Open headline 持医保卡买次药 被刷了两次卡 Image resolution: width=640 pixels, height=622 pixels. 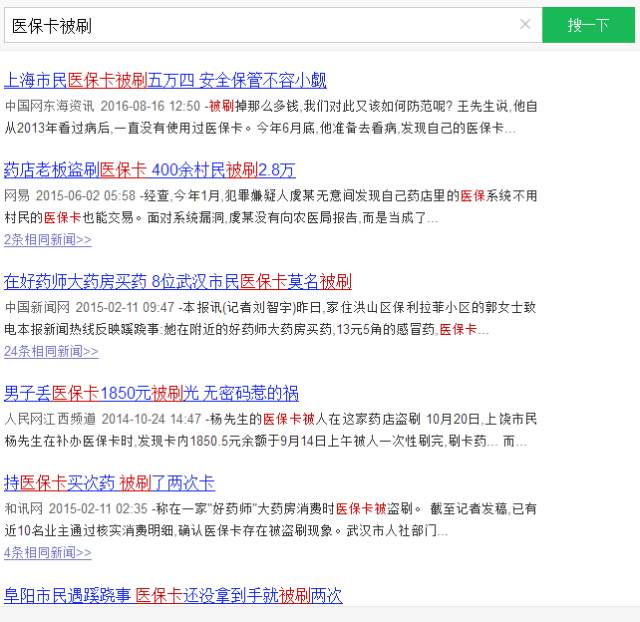point(109,483)
